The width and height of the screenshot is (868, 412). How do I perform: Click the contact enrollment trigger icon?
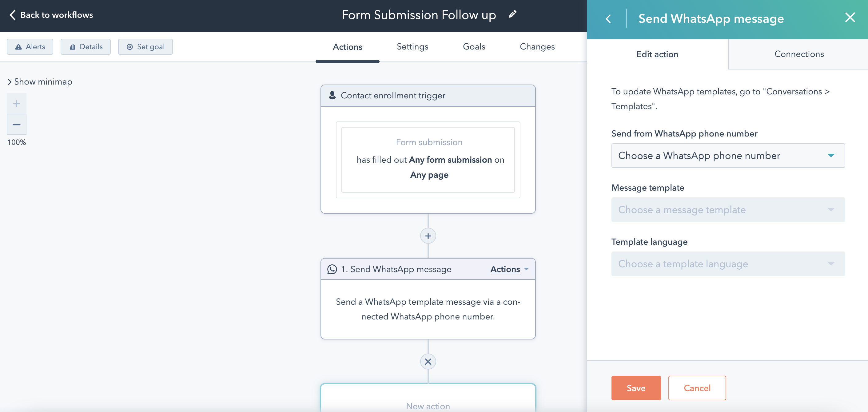(332, 95)
